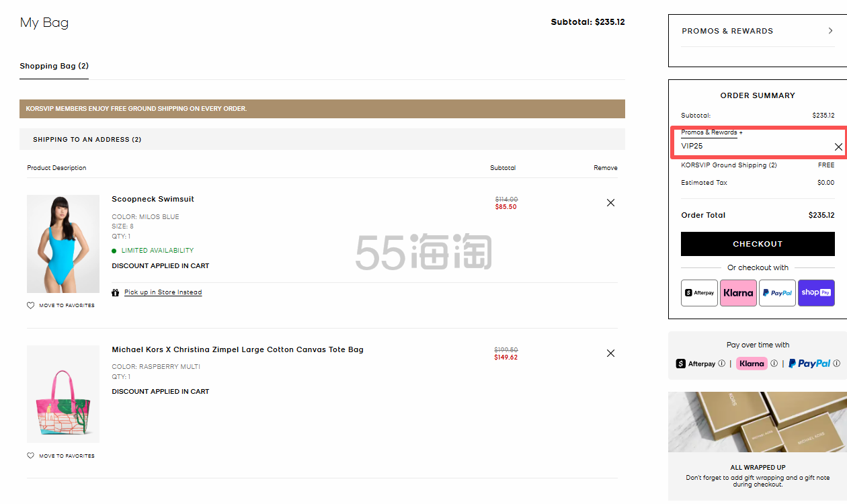Click the KORSVIP free shipping banner
This screenshot has height=504, width=847.
[x=322, y=109]
